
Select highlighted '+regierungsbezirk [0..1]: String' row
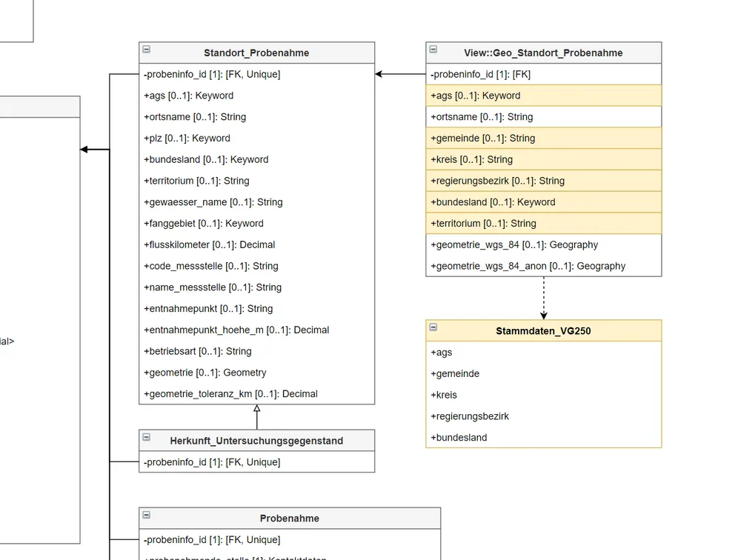click(543, 181)
